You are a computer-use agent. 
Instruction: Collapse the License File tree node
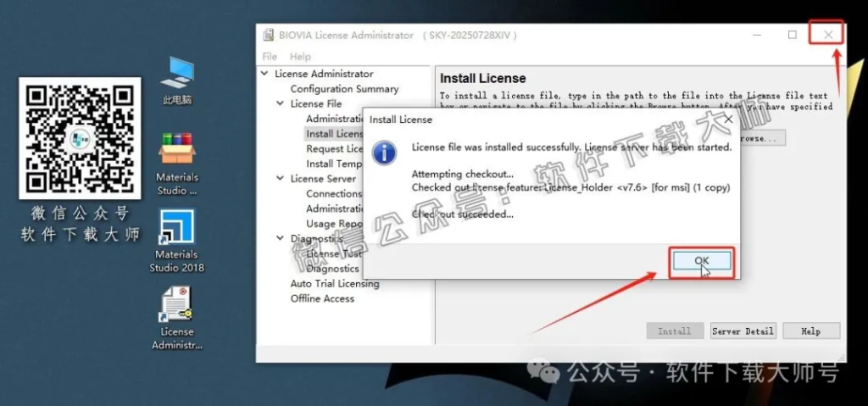[x=281, y=103]
